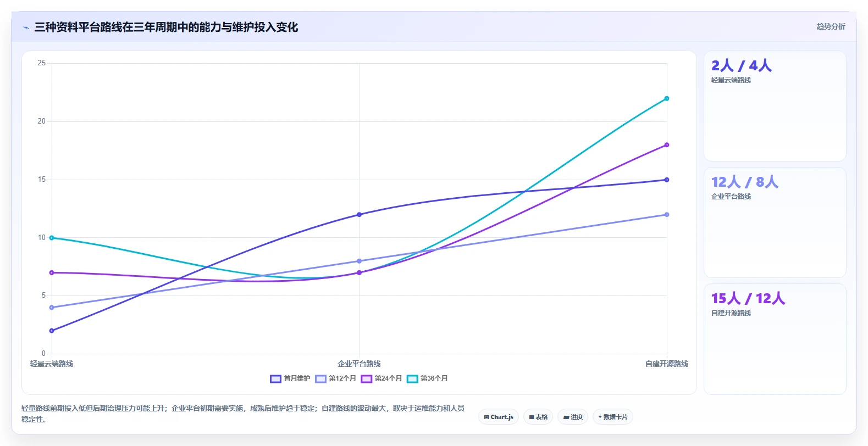
Task: Click the y-axis tick label 0
Action: coord(44,354)
